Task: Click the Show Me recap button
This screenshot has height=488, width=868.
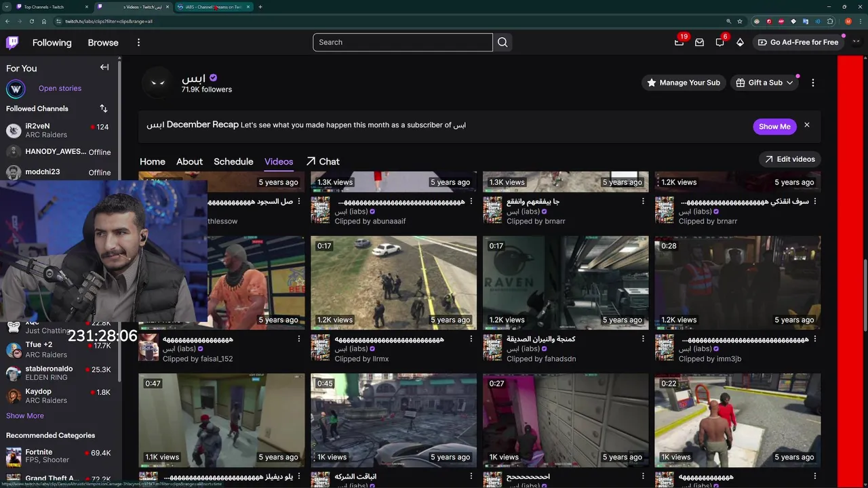Action: (x=774, y=126)
